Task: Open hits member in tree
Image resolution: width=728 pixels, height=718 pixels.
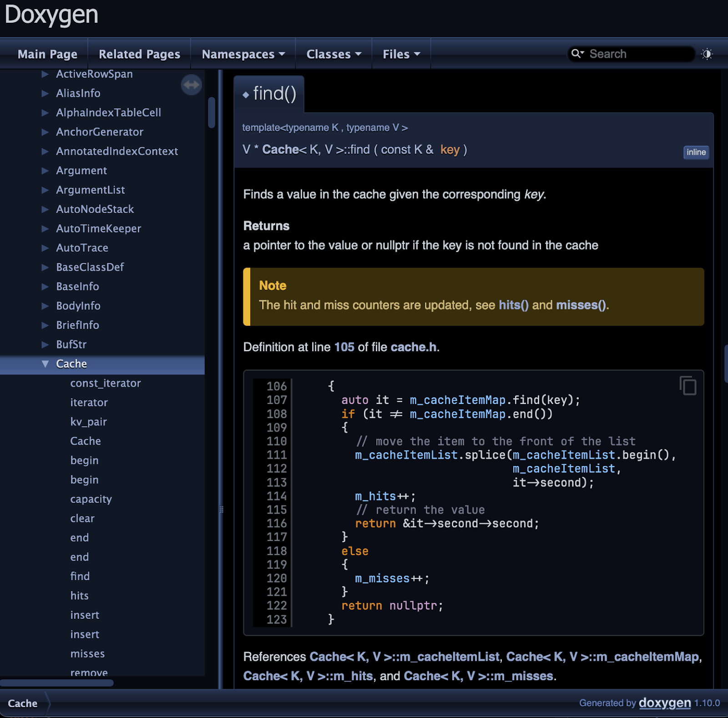Action: click(x=79, y=596)
